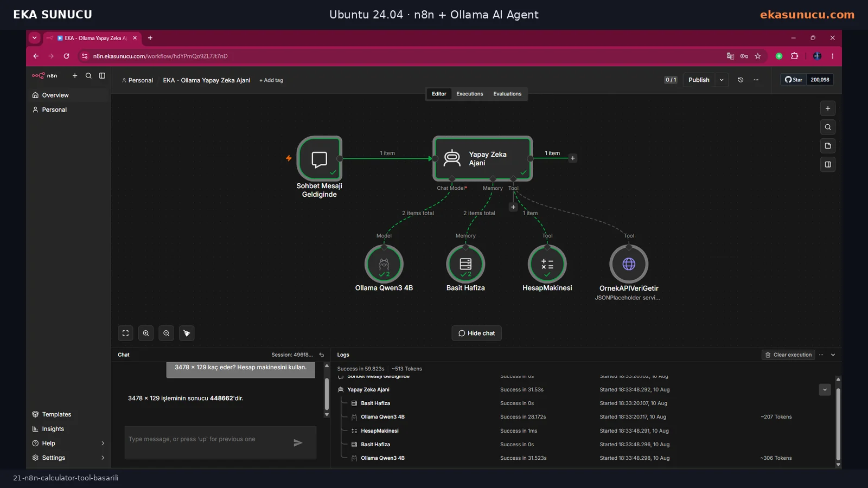Reload the browser page
This screenshot has width=868, height=488.
pos(66,56)
